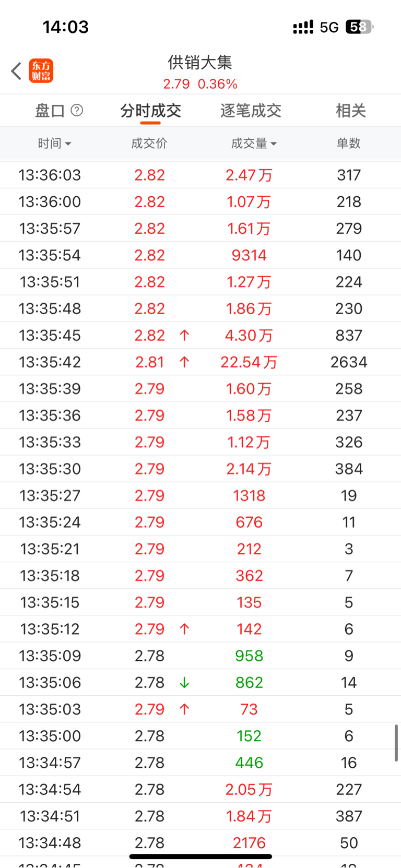Tap the question mark help icon beside 盘口
This screenshot has height=868, width=401.
tap(77, 110)
